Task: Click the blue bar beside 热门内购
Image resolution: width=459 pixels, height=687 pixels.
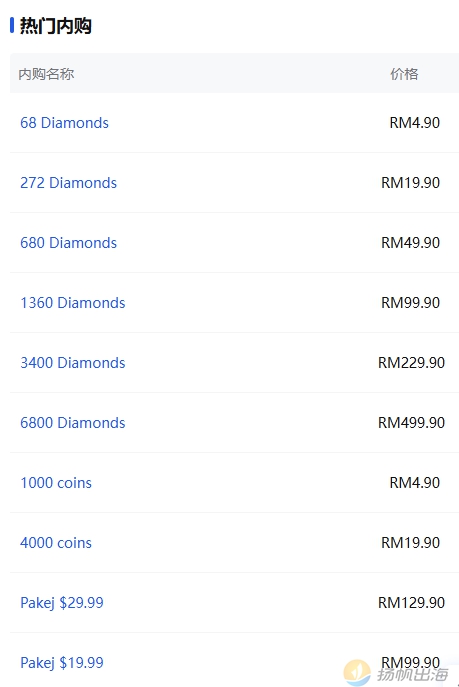Action: (12, 25)
